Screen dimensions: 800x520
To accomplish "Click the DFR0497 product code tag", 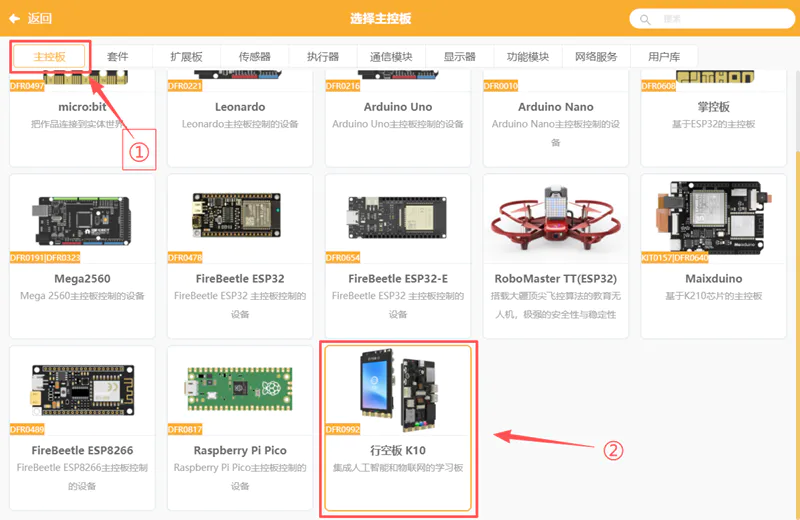I will point(27,86).
